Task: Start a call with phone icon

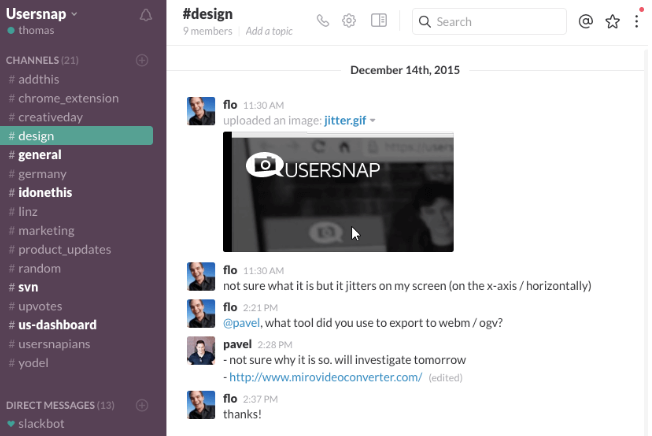Action: [323, 20]
